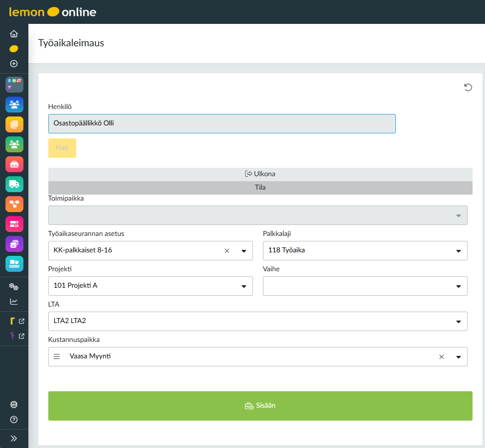Open the AI chip assistant icon

tap(14, 405)
